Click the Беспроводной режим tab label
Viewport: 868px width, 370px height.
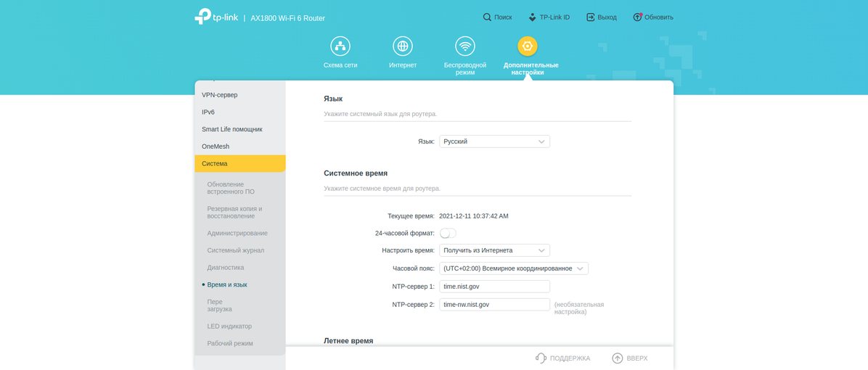click(465, 69)
